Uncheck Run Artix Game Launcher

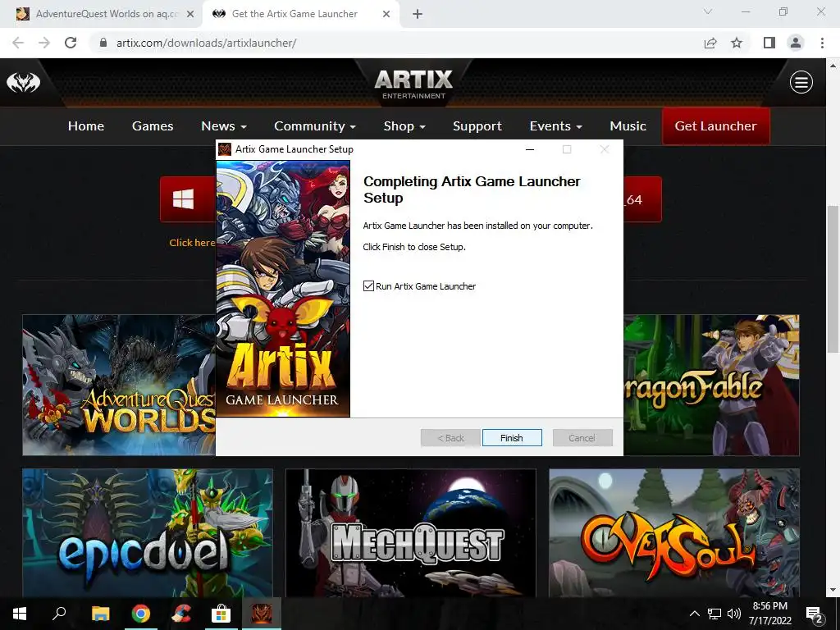[x=368, y=286]
